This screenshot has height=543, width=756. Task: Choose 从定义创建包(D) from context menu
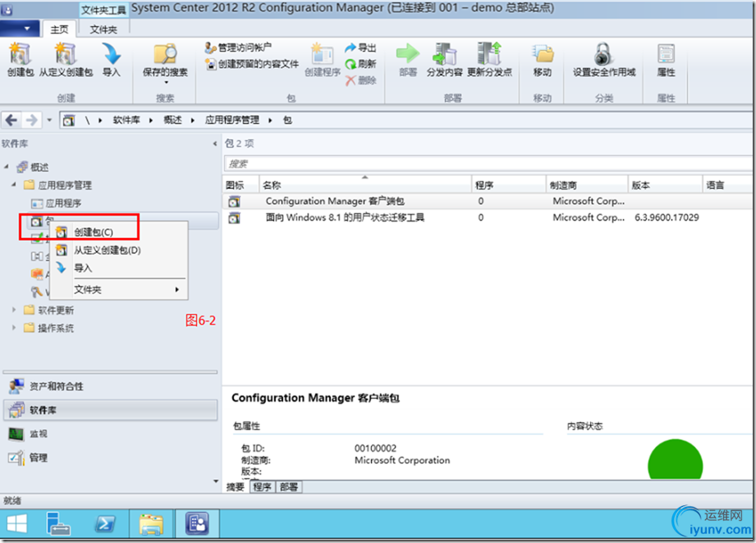(118, 250)
